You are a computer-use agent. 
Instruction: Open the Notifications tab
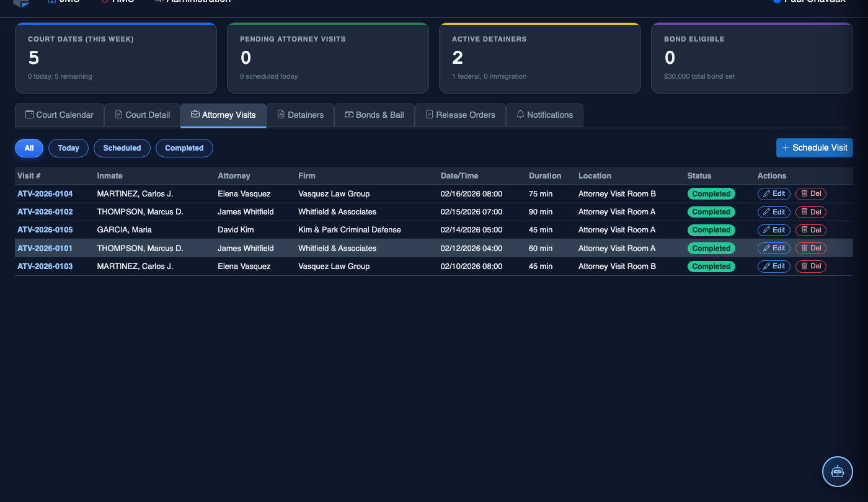point(544,115)
